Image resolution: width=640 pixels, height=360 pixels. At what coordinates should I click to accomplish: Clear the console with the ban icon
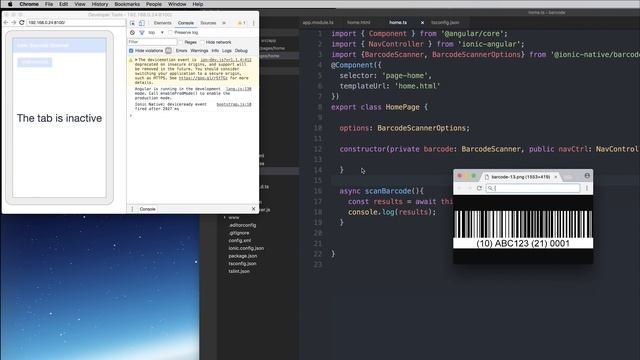(x=132, y=33)
